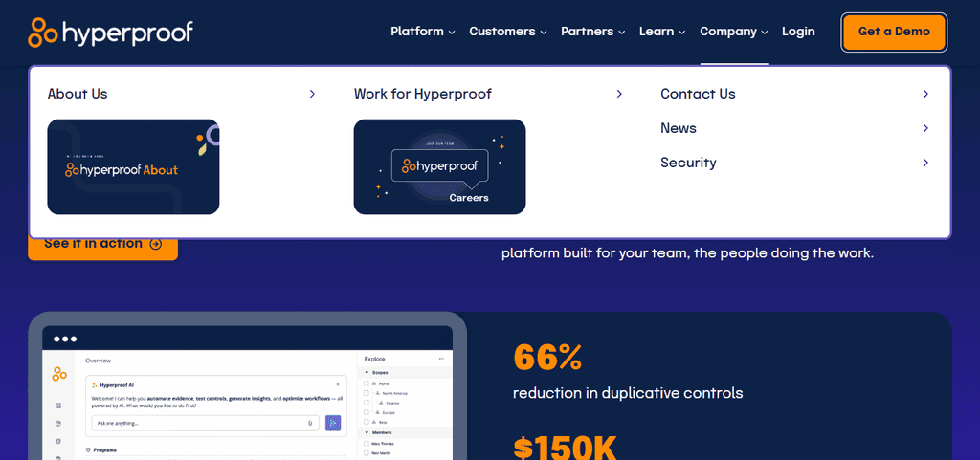Close the Hyperproof AI welcome card

338,384
